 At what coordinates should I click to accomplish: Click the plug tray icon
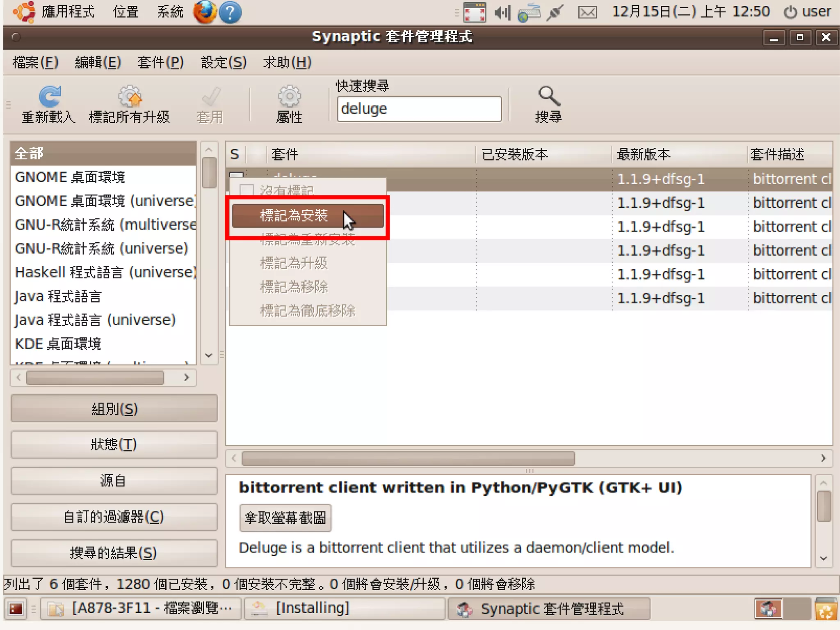[x=555, y=12]
